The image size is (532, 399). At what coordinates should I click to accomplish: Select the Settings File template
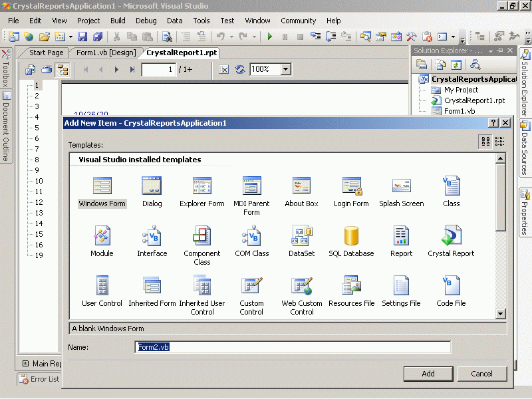(x=401, y=291)
